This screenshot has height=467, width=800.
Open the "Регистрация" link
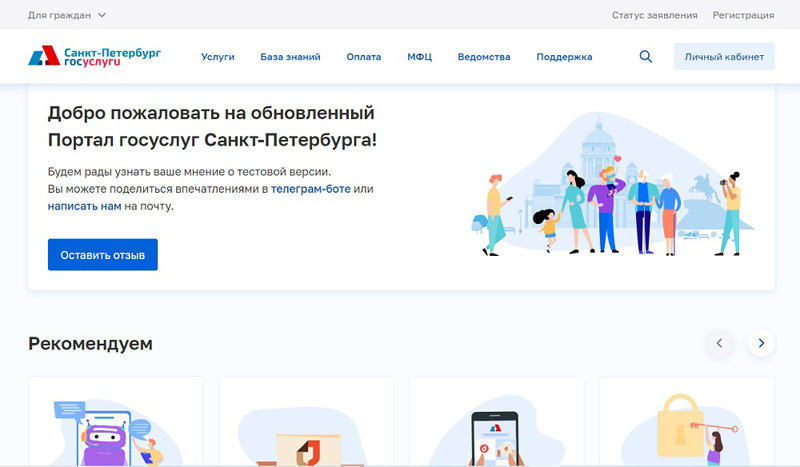tap(743, 15)
